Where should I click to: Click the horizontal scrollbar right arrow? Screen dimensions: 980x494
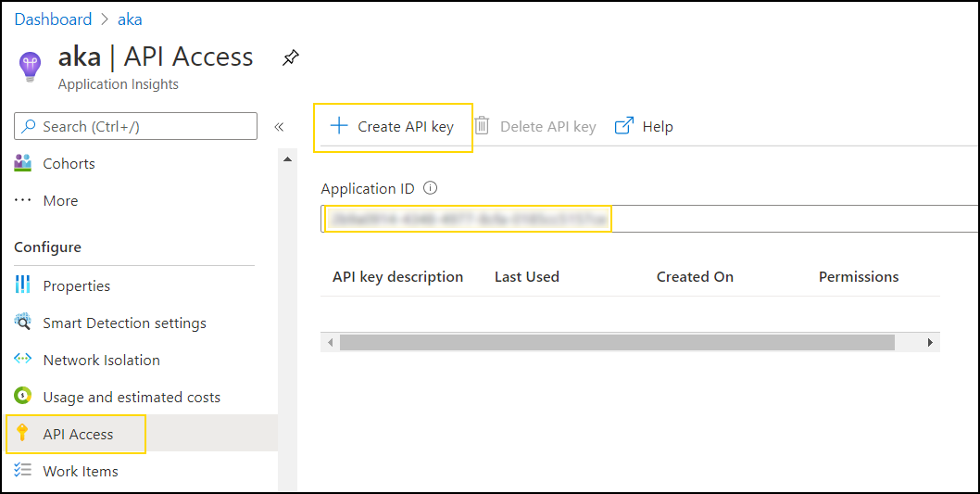pyautogui.click(x=930, y=342)
